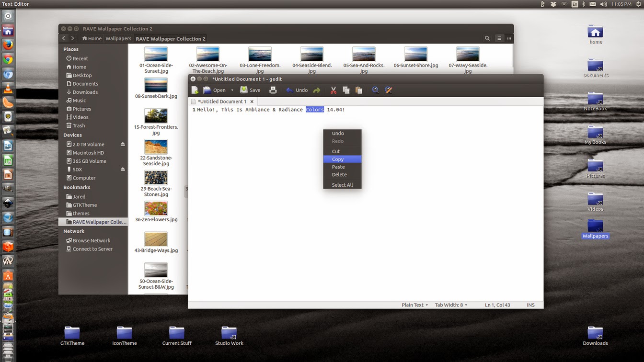
Task: Create a new document in gedit toolbar
Action: pyautogui.click(x=195, y=90)
